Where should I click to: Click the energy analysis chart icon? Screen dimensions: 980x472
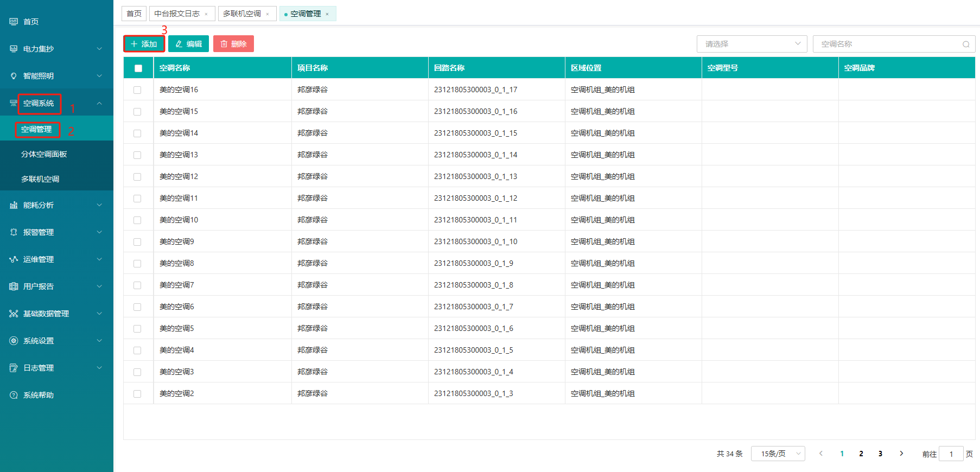14,205
